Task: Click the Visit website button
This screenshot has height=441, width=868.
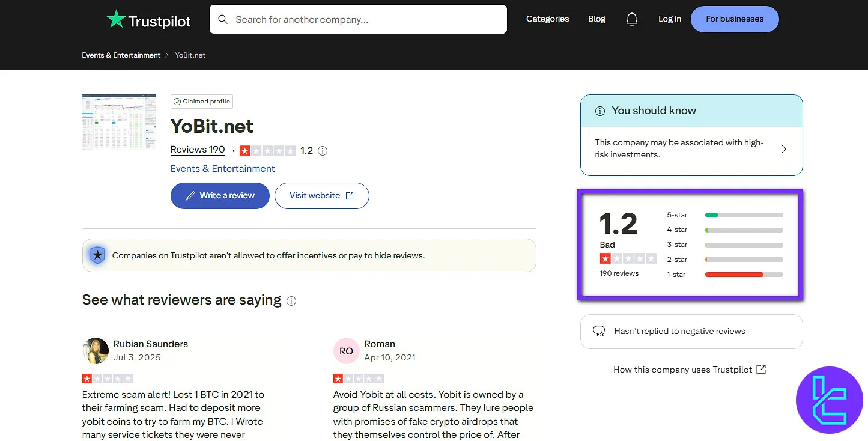Action: tap(321, 196)
